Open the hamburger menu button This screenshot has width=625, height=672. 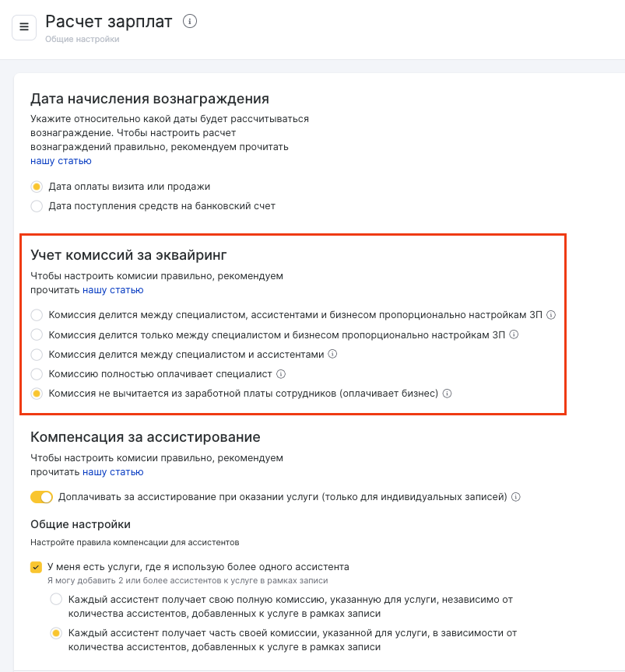click(x=24, y=27)
